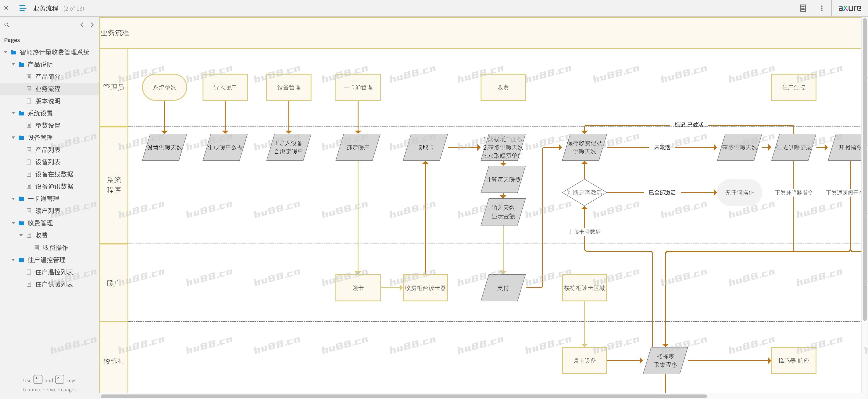Click the 系统参数 flowchart node
Viewport: 868px width, 399px height.
pos(164,87)
